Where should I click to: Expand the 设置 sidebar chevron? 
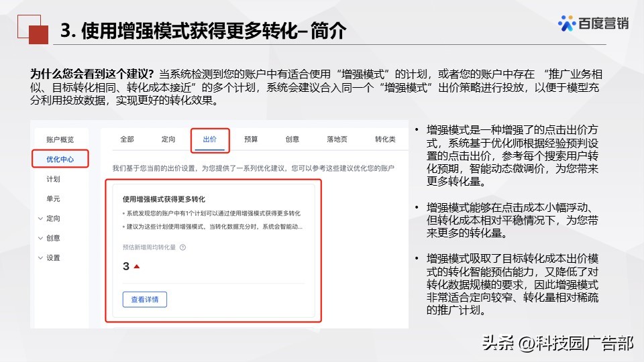[40, 257]
